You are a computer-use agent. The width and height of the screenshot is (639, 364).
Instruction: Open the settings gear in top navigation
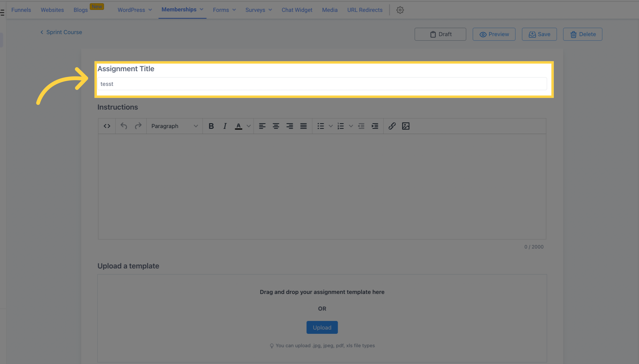[400, 10]
